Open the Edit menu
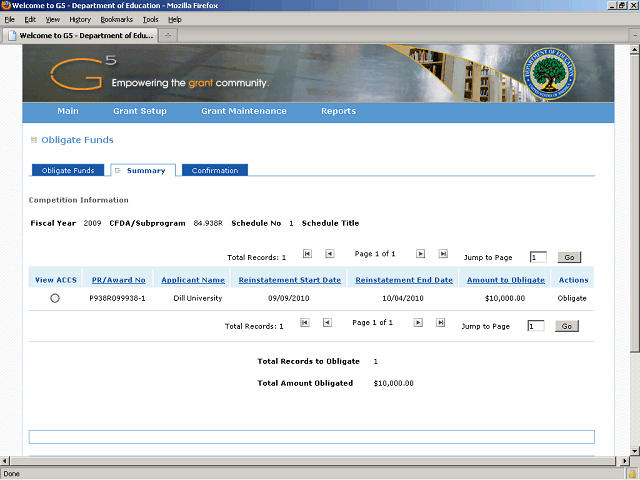This screenshot has height=480, width=640. click(x=30, y=20)
